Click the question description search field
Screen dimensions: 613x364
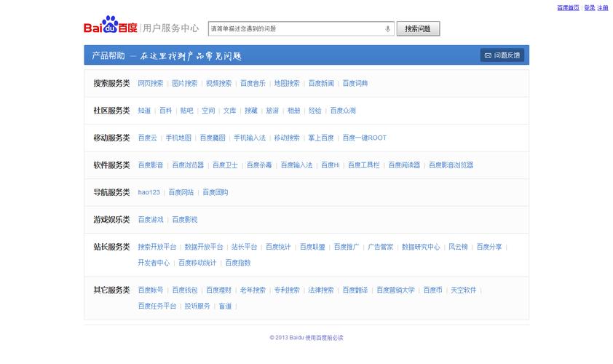[295, 29]
